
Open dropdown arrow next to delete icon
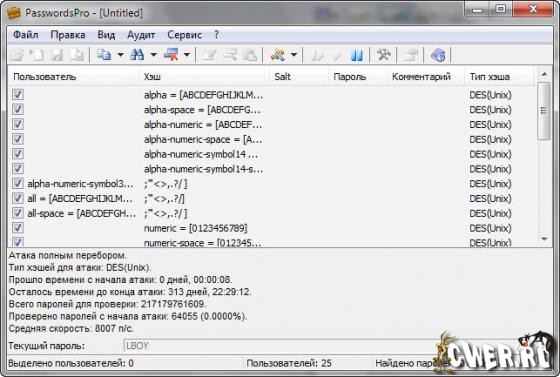tap(187, 55)
